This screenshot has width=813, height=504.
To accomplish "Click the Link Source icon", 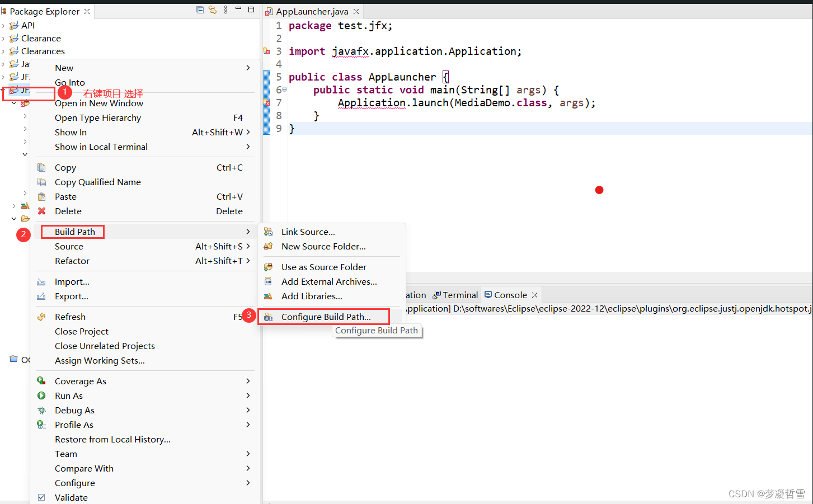I will [x=269, y=232].
